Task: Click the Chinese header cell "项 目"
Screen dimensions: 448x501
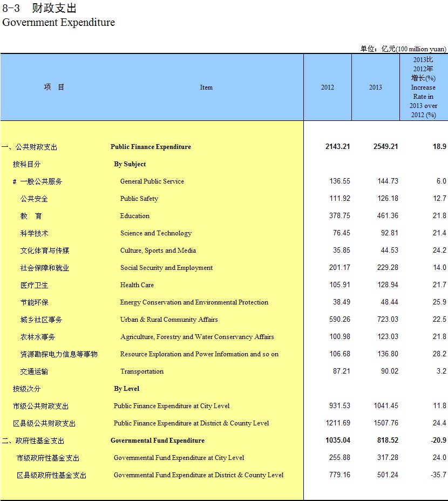Action: (x=54, y=87)
